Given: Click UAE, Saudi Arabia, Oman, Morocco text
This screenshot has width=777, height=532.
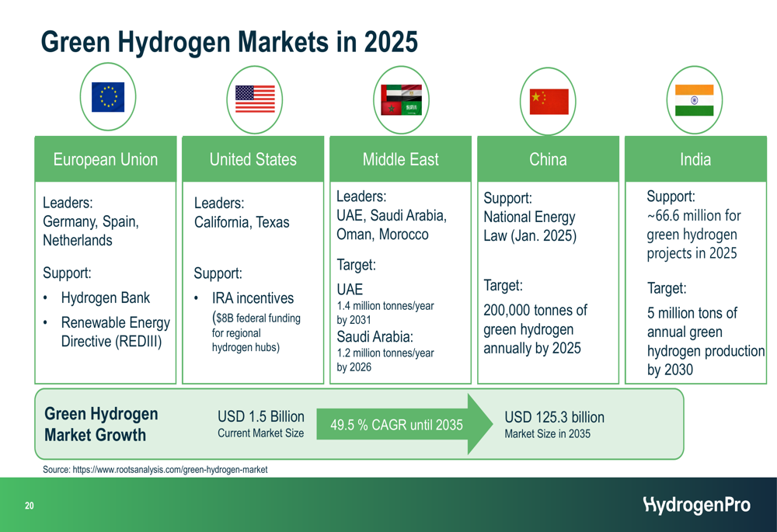Looking at the screenshot, I should pyautogui.click(x=392, y=225).
